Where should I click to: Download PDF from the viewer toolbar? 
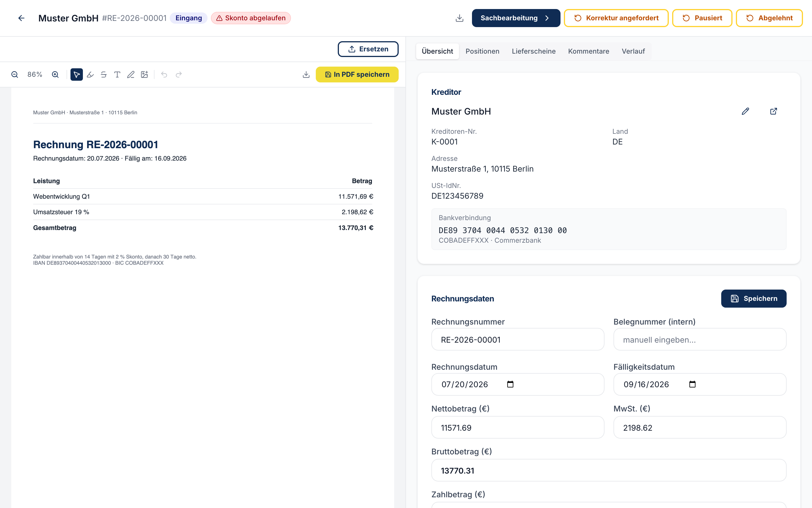306,75
